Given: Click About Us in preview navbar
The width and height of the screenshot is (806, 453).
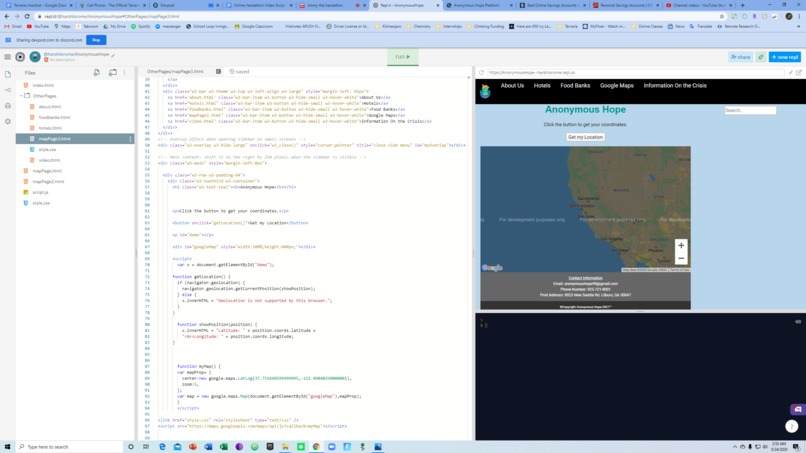Looking at the screenshot, I should [x=512, y=86].
